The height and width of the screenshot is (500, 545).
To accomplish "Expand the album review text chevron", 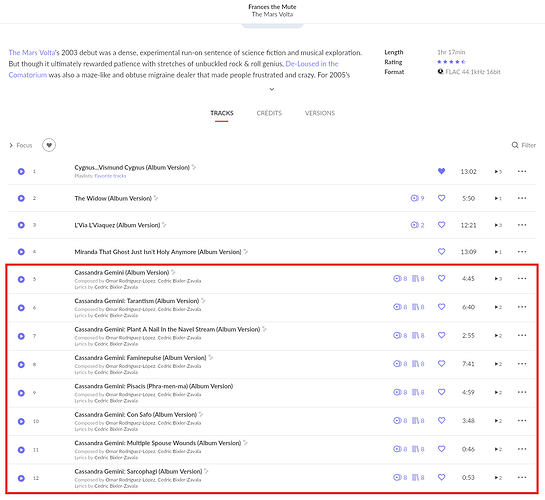I will (272, 89).
